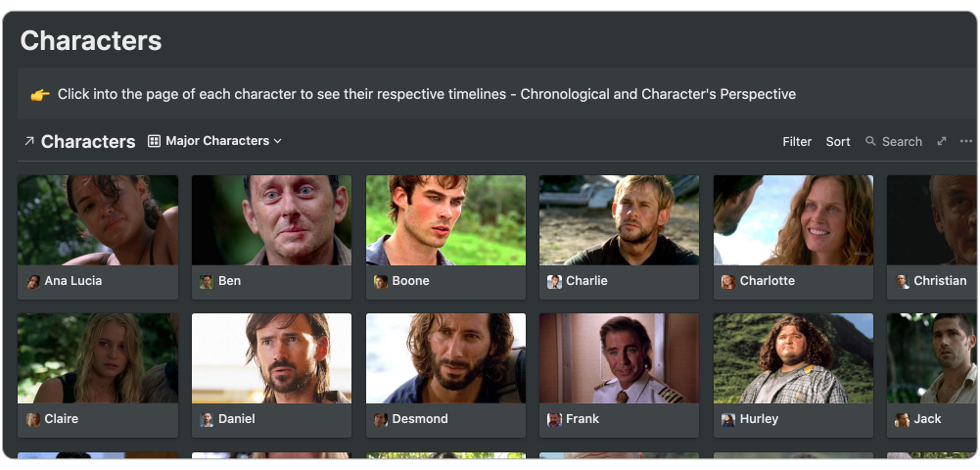Open the Charlotte card photo
The width and height of the screenshot is (980, 470).
pos(793,220)
